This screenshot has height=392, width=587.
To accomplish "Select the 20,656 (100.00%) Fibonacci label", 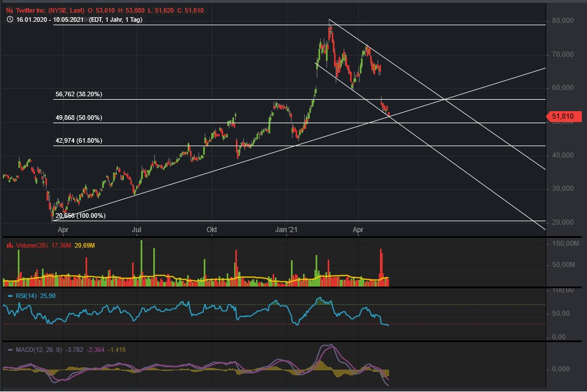I will tap(80, 216).
